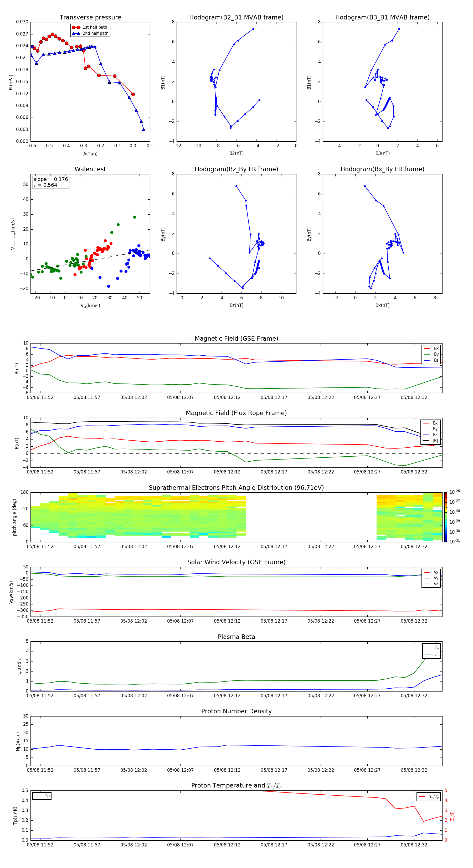The height and width of the screenshot is (868, 473).
Task: Select the "Hodogram(Bx_By FR frame)" title
Action: click(x=382, y=169)
